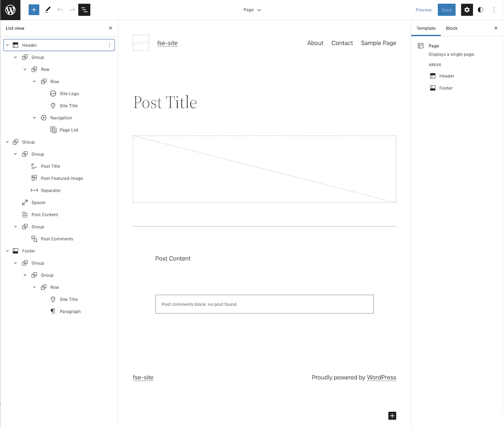This screenshot has height=427, width=504.
Task: Open the Styles half-circle icon
Action: (x=480, y=10)
